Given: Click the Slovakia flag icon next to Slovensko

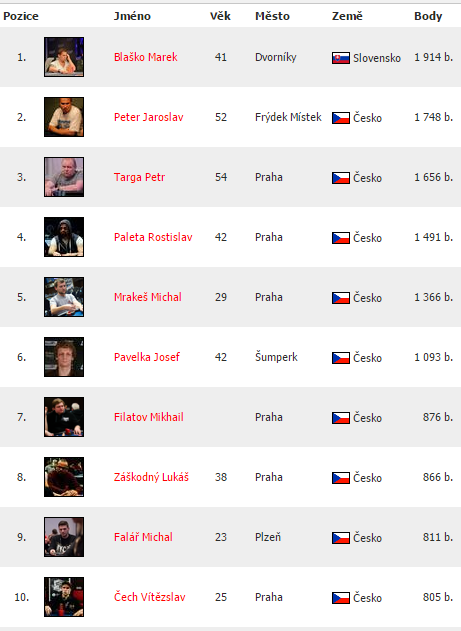Looking at the screenshot, I should click(341, 58).
